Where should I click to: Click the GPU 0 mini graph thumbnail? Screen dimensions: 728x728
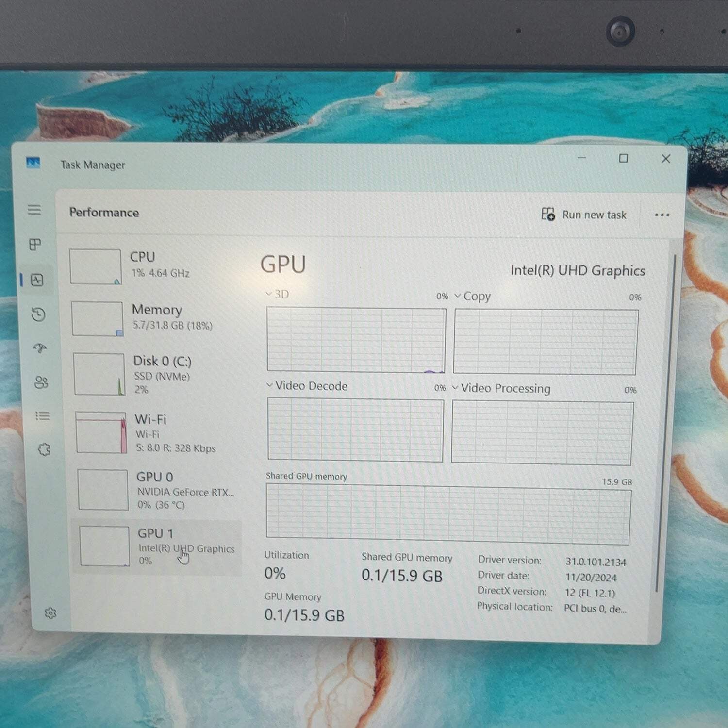[103, 490]
